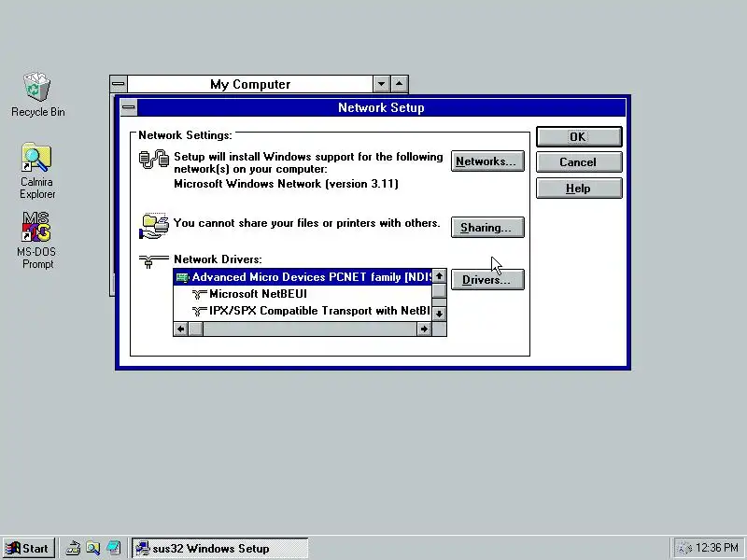The height and width of the screenshot is (560, 747).
Task: Cancel the Network Setup dialog
Action: [x=579, y=162]
